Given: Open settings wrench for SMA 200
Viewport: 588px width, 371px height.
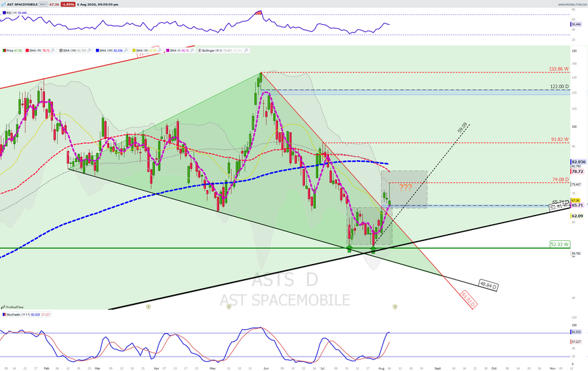Looking at the screenshot, I should click(x=125, y=50).
